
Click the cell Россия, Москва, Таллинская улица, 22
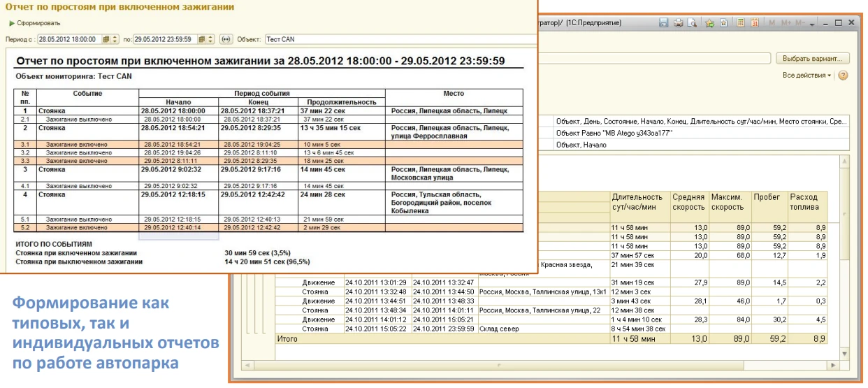click(543, 310)
